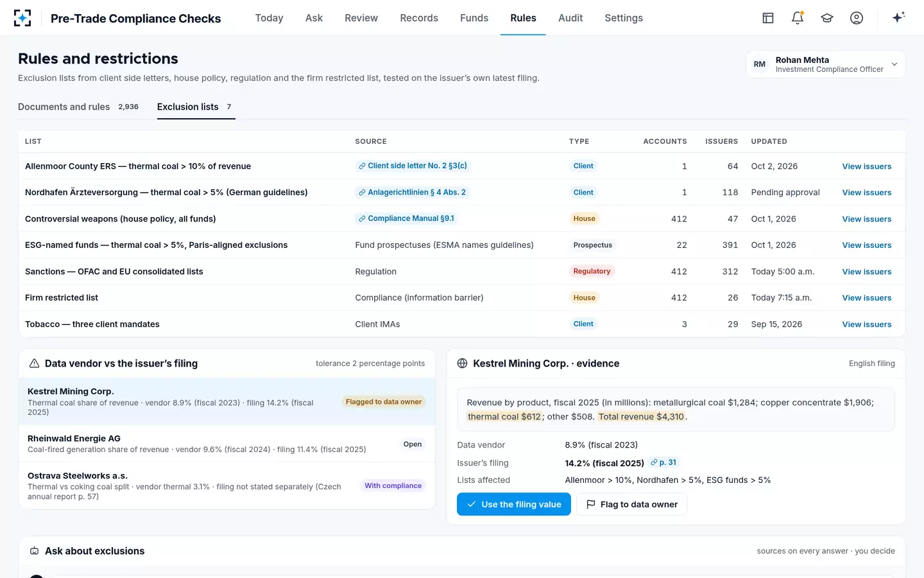Click Use the filing value button
Screen dimensions: 924x578
pyautogui.click(x=513, y=504)
